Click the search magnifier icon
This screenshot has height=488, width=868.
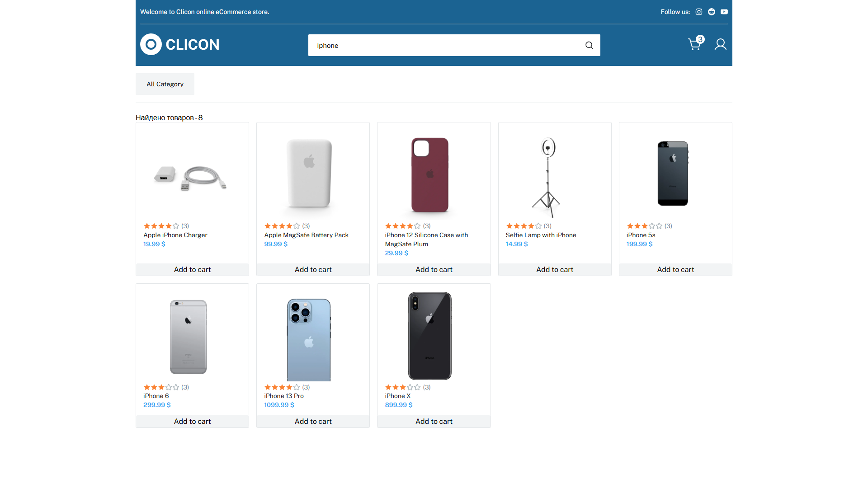point(589,45)
